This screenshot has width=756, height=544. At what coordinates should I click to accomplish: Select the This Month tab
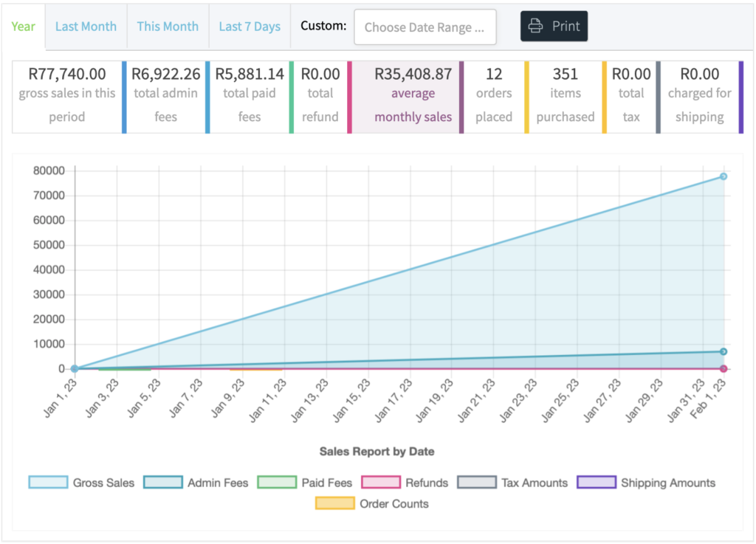168,27
